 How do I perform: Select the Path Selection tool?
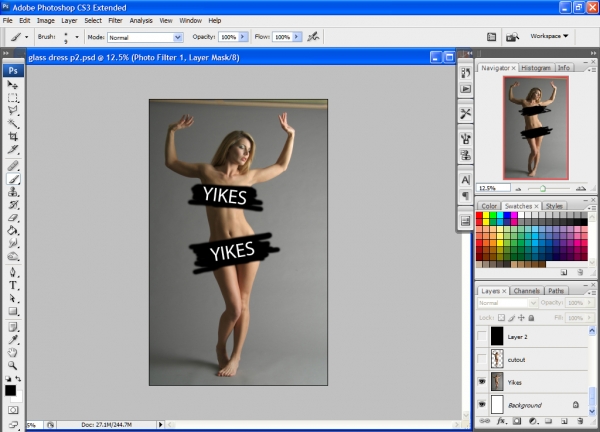(x=13, y=298)
